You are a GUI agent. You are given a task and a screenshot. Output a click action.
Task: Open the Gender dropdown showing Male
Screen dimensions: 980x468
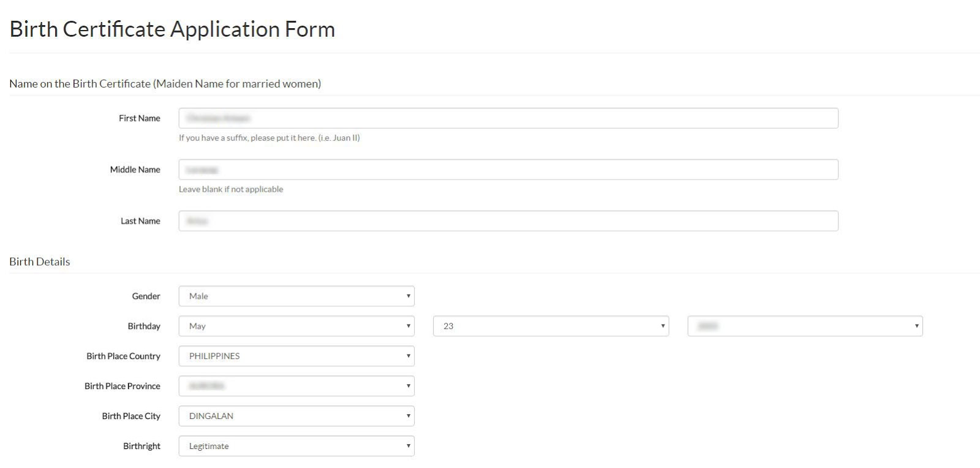click(296, 296)
